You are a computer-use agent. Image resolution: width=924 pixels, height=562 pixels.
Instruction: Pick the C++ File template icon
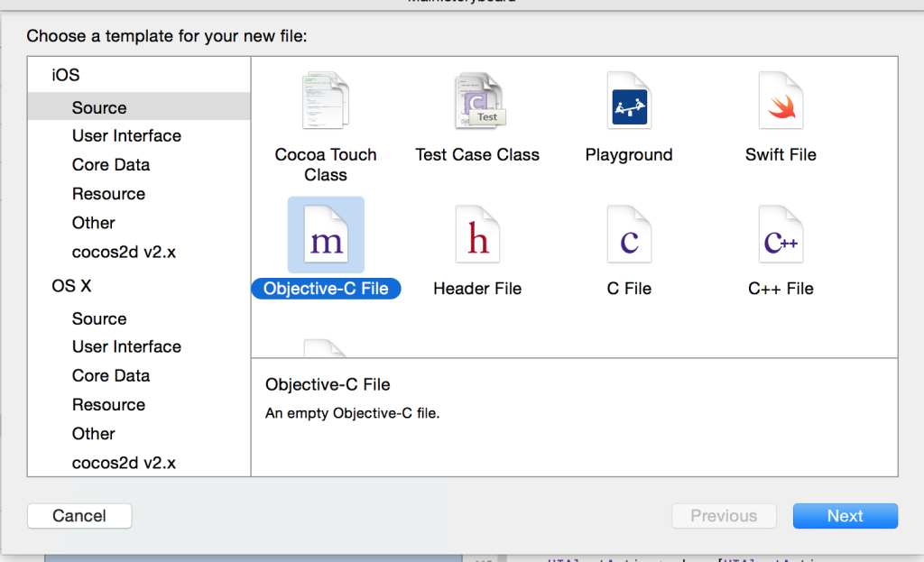[781, 235]
